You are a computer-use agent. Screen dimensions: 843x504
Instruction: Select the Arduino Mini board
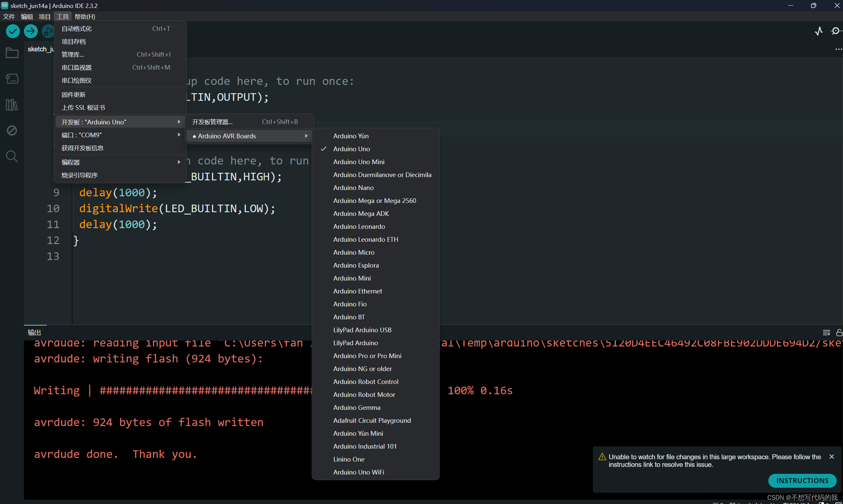point(376,278)
